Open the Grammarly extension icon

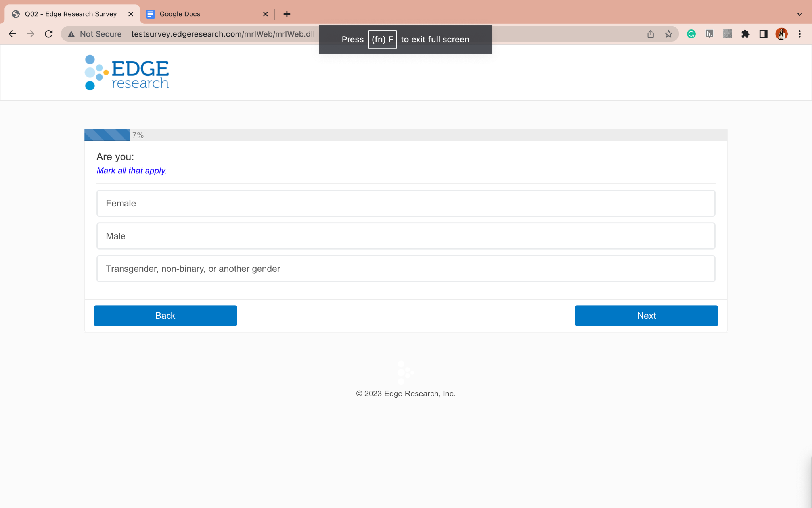pos(691,34)
